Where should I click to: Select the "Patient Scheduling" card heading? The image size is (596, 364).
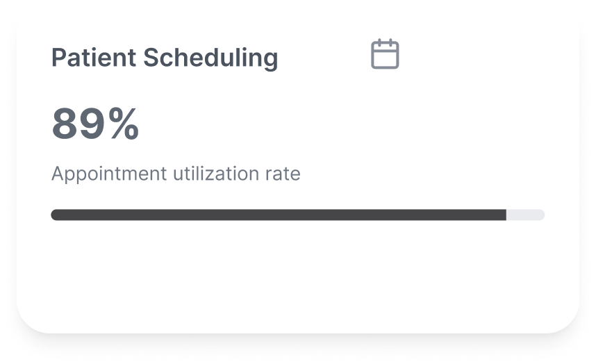tap(165, 58)
